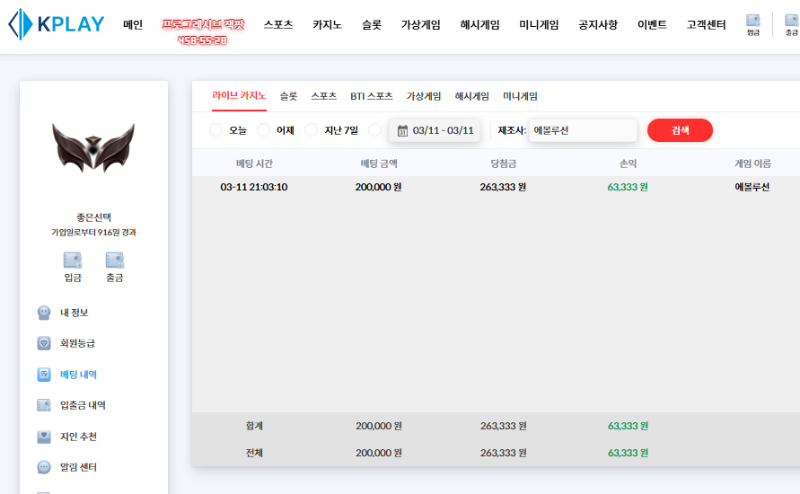Open 해시게임 in the top navigation

[x=480, y=24]
